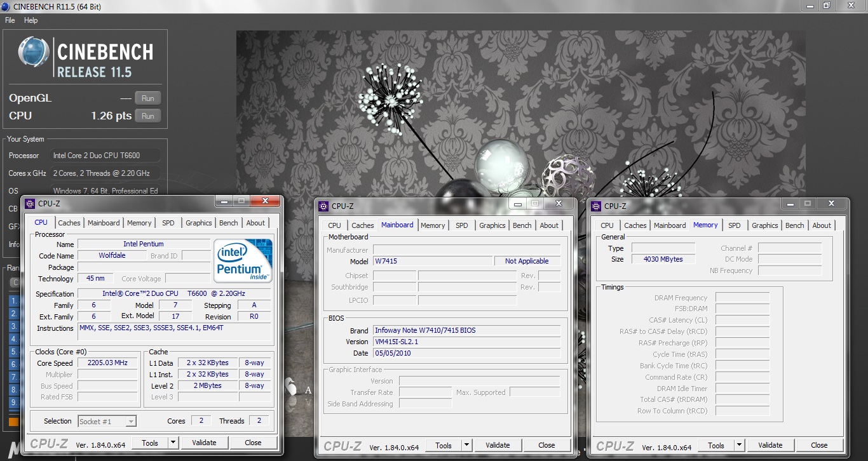Image resolution: width=868 pixels, height=461 pixels.
Task: Go to About tab in Memory CPU-Z window
Action: point(822,225)
